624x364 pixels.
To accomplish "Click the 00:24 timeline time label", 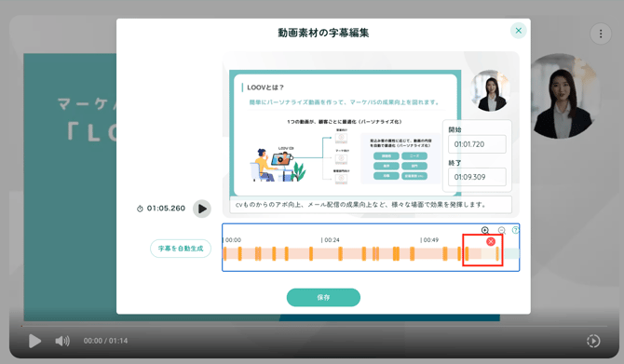I will click(x=332, y=240).
